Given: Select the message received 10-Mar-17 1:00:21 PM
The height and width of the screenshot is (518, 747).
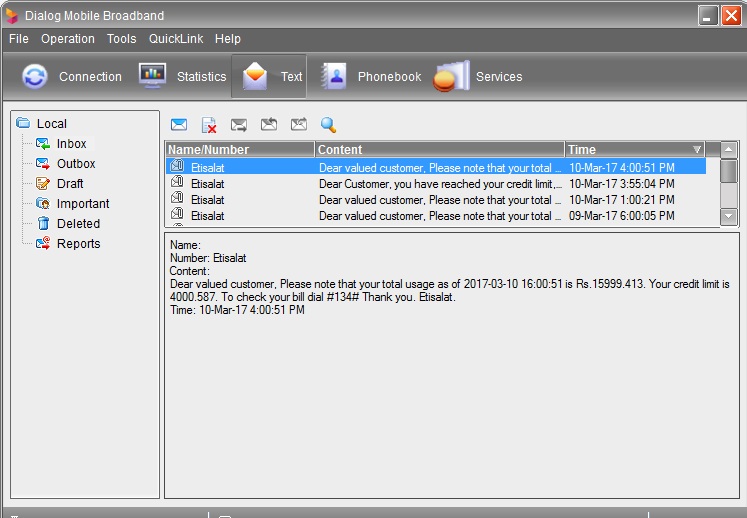Looking at the screenshot, I should coord(435,200).
